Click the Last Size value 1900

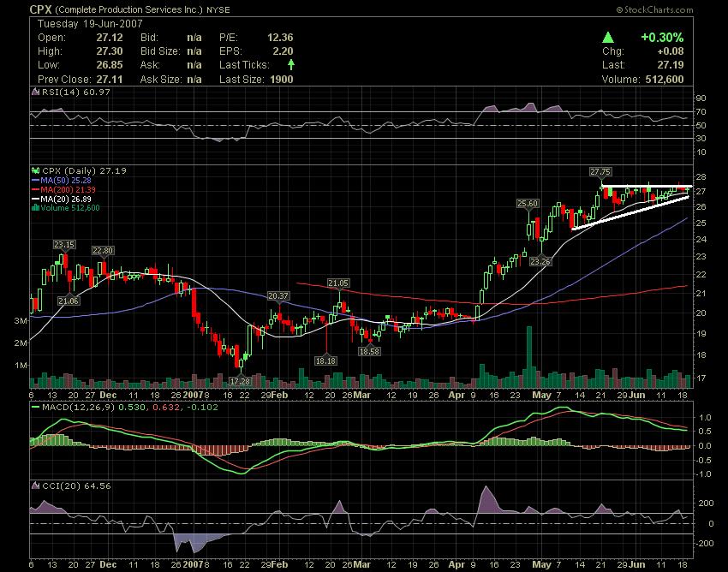coord(282,80)
